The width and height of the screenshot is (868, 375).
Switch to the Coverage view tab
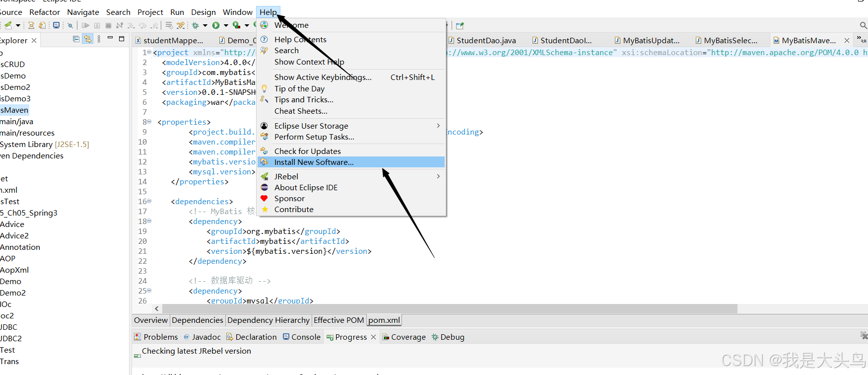tap(404, 337)
